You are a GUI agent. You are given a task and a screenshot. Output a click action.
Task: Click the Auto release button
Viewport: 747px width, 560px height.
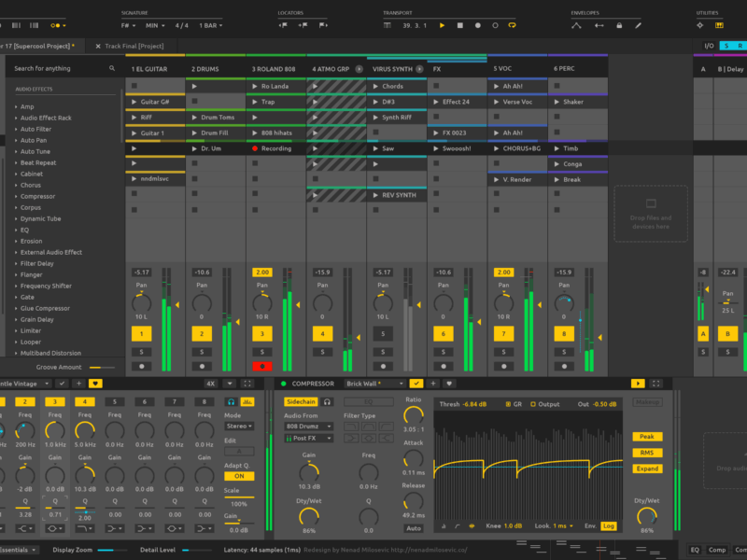pos(413,528)
